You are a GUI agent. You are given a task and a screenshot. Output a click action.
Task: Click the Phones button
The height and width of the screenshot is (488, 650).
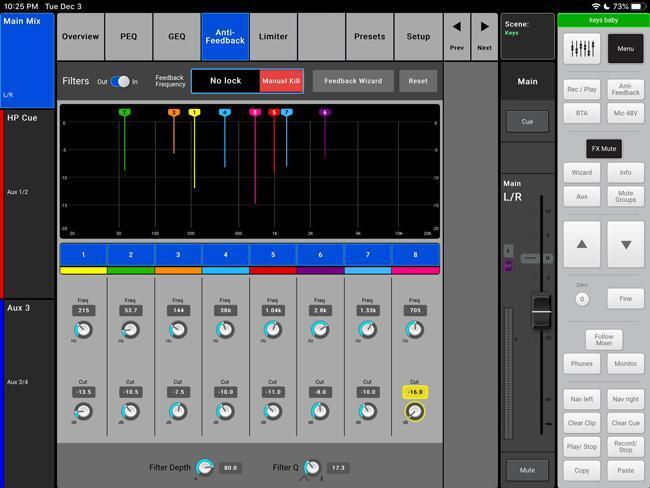click(582, 364)
